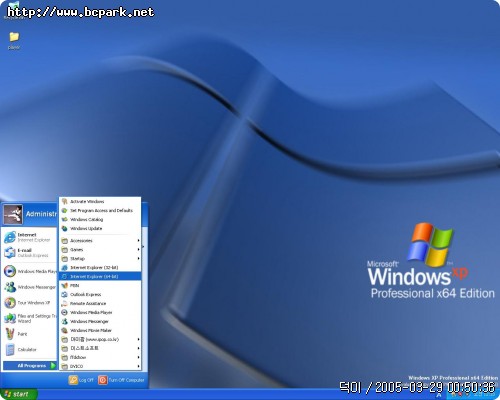Expand the DViCO program folder
This screenshot has width=500, height=400.
click(100, 366)
